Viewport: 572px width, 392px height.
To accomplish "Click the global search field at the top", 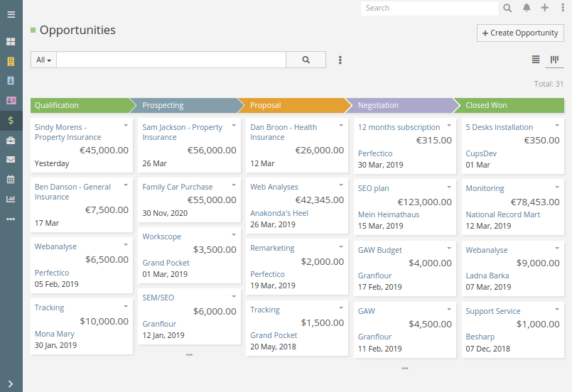I will 429,8.
